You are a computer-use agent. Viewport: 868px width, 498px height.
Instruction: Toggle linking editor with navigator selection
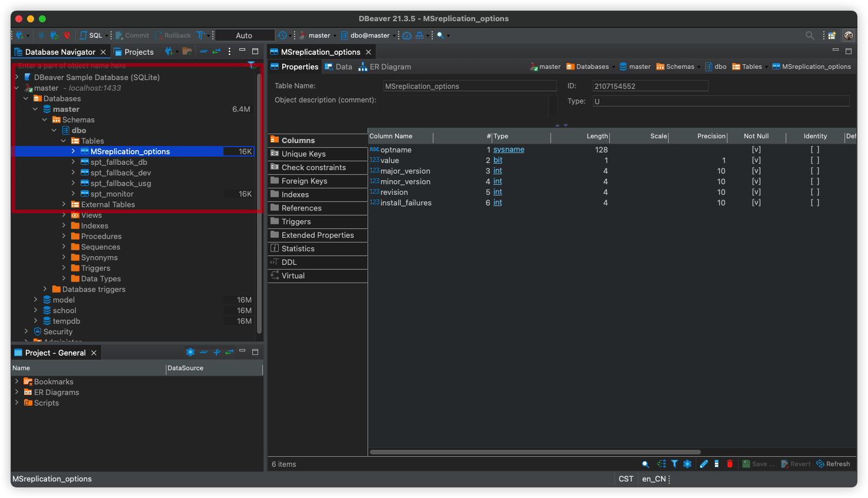pyautogui.click(x=216, y=51)
